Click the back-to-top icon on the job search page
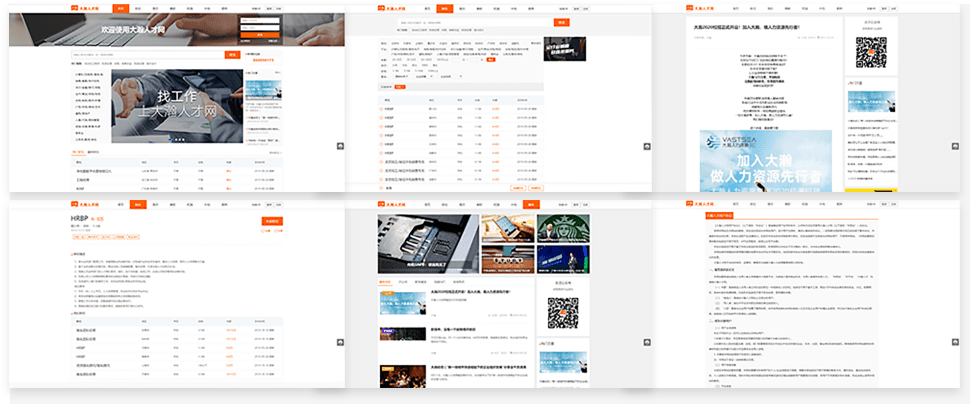This screenshot has height=404, width=970. click(x=647, y=146)
